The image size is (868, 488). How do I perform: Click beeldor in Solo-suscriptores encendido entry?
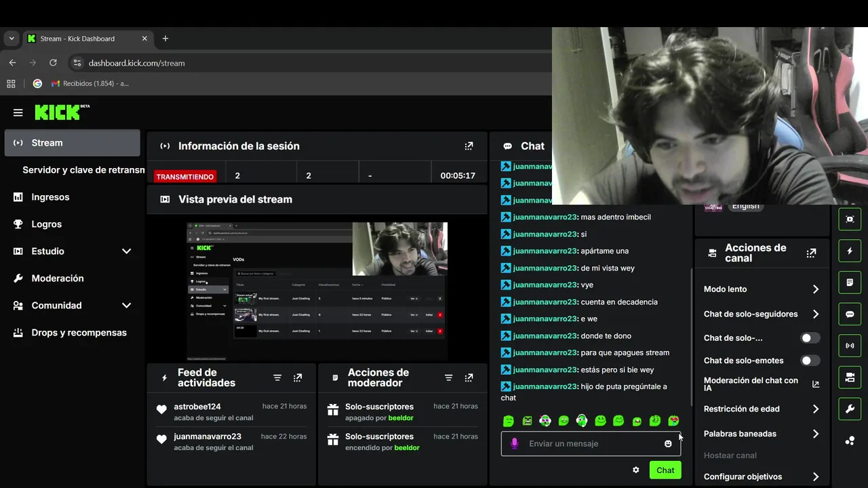click(407, 448)
